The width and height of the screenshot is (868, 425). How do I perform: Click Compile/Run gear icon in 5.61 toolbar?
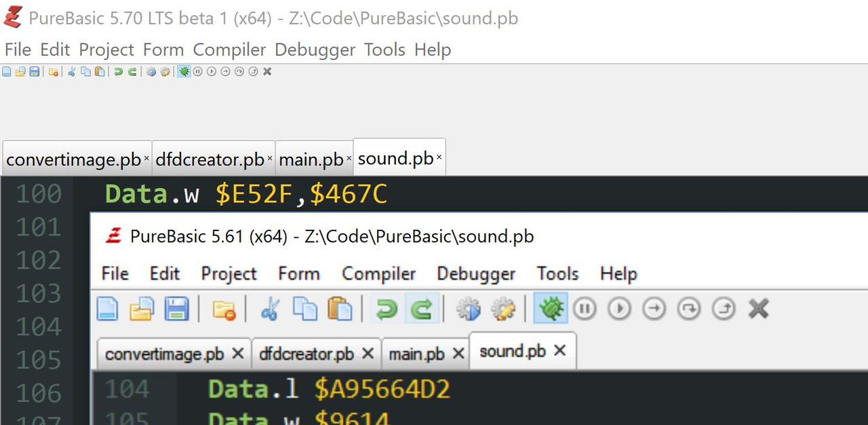point(468,310)
